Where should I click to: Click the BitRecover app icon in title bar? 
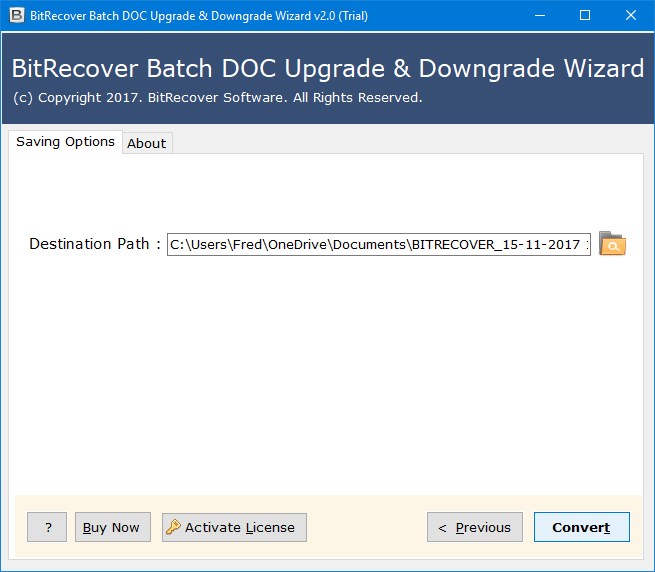pyautogui.click(x=16, y=15)
